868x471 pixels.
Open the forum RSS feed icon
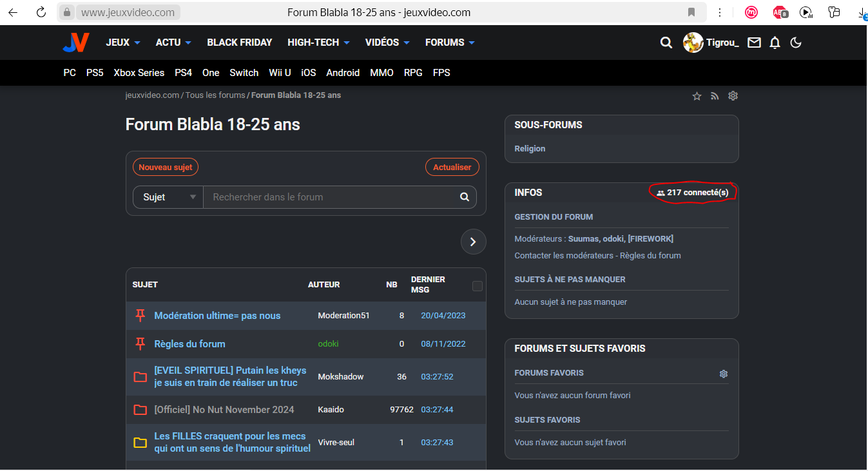tap(715, 96)
